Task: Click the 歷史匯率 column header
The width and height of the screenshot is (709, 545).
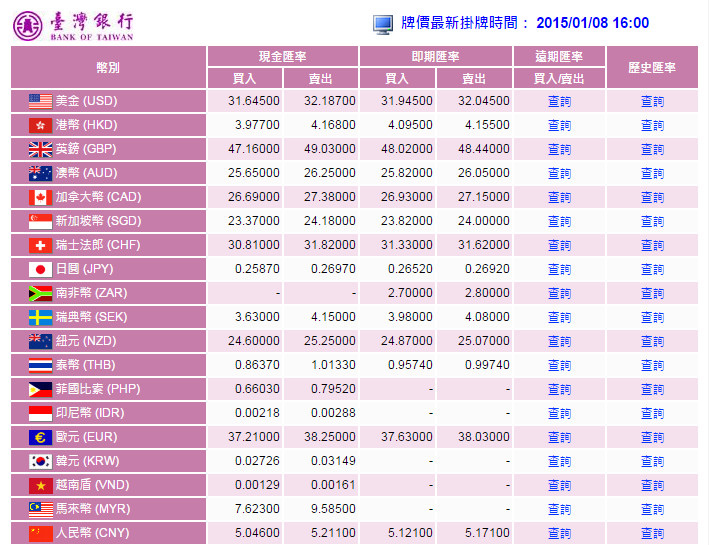Action: [652, 67]
